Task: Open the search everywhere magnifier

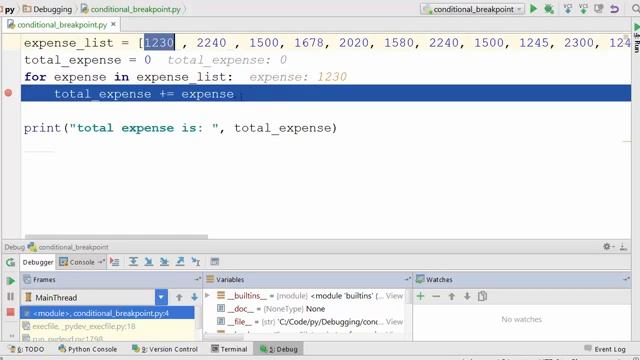Action: (x=636, y=9)
